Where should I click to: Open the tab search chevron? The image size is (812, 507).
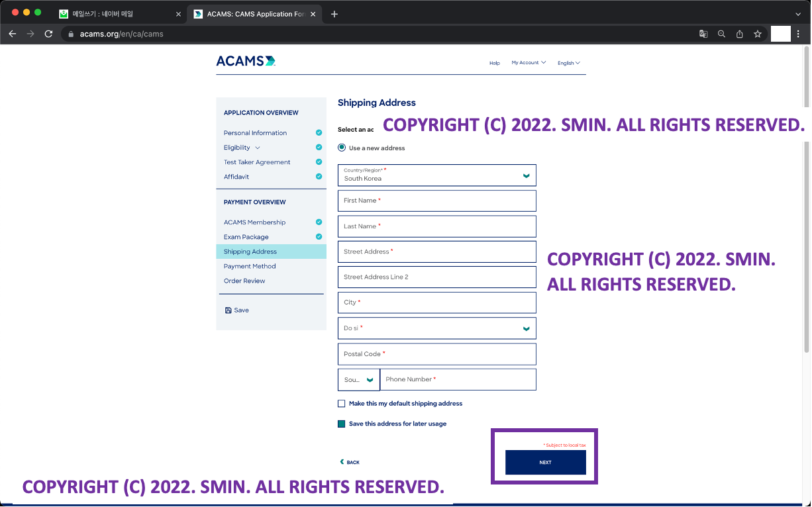(798, 14)
